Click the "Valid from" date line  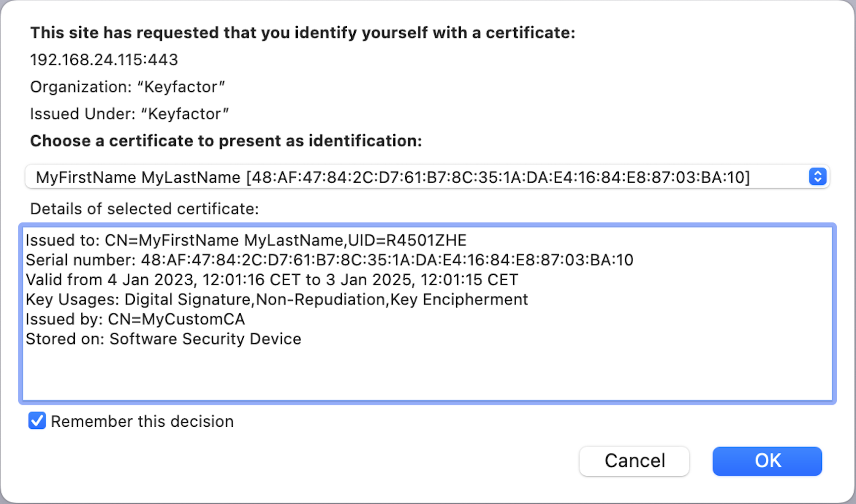pyautogui.click(x=271, y=280)
